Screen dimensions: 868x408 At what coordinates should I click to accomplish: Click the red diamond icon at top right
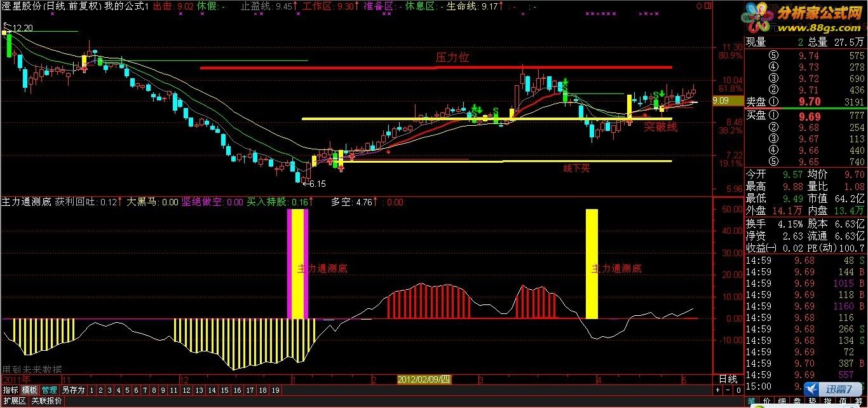(699, 6)
